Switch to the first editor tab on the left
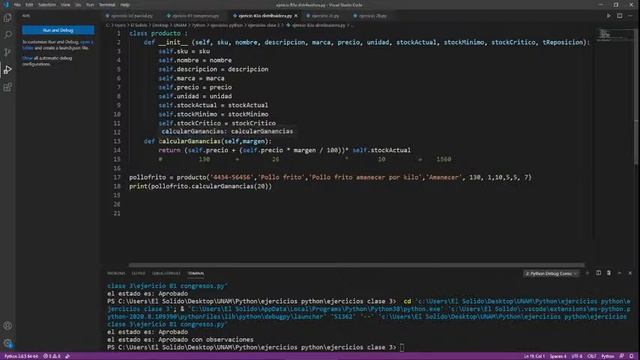The height and width of the screenshot is (360, 640). pyautogui.click(x=131, y=16)
